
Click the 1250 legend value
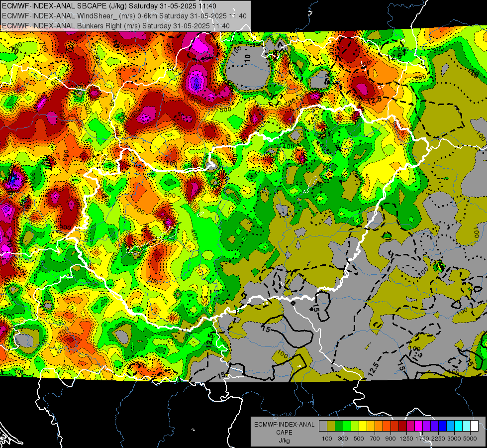406,439
